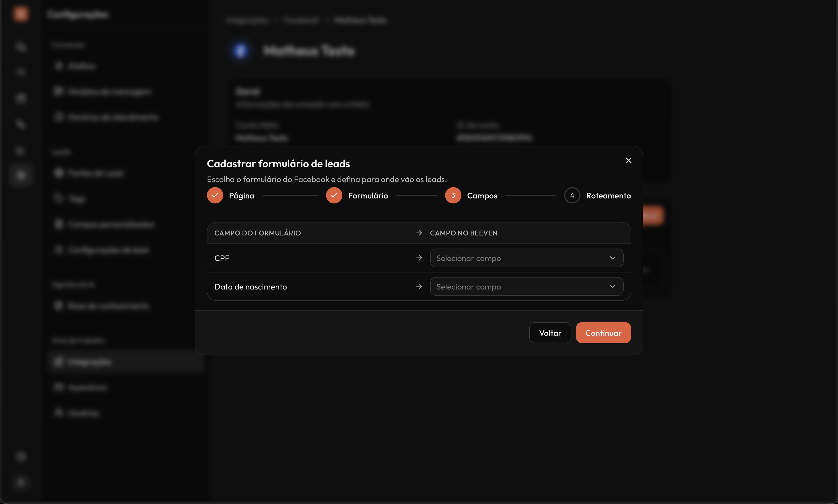Expand the Data de nascimento field selector
The image size is (838, 504).
526,286
